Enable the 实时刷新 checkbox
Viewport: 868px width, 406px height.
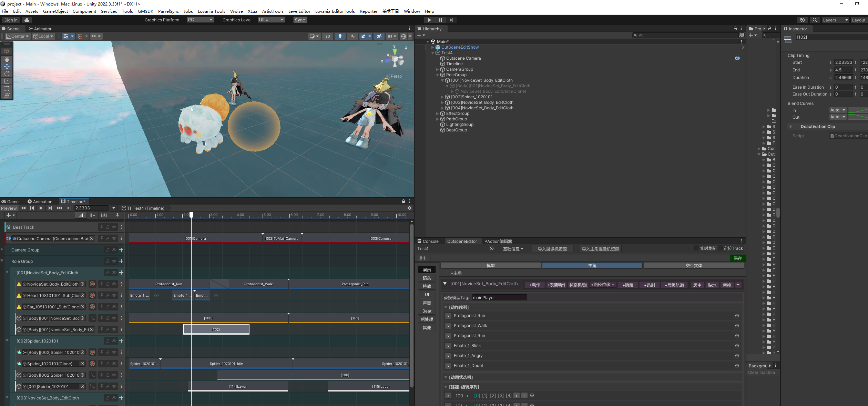tap(697, 248)
